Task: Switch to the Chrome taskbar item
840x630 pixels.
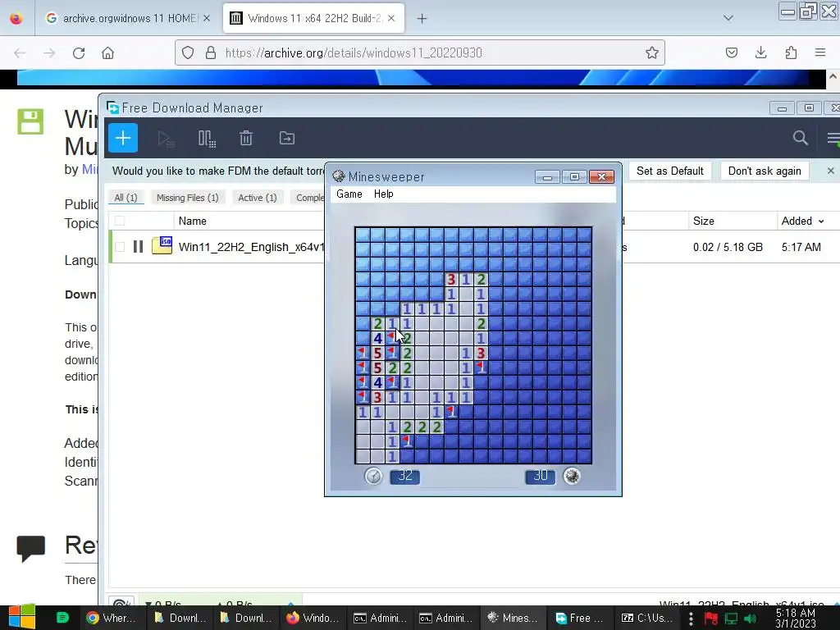Action: 112,618
